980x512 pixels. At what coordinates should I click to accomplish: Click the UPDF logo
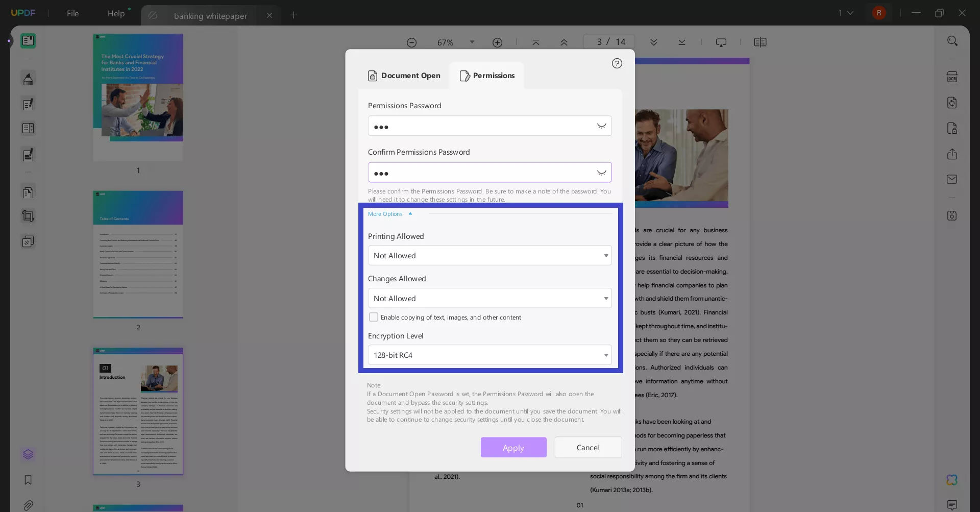coord(23,13)
